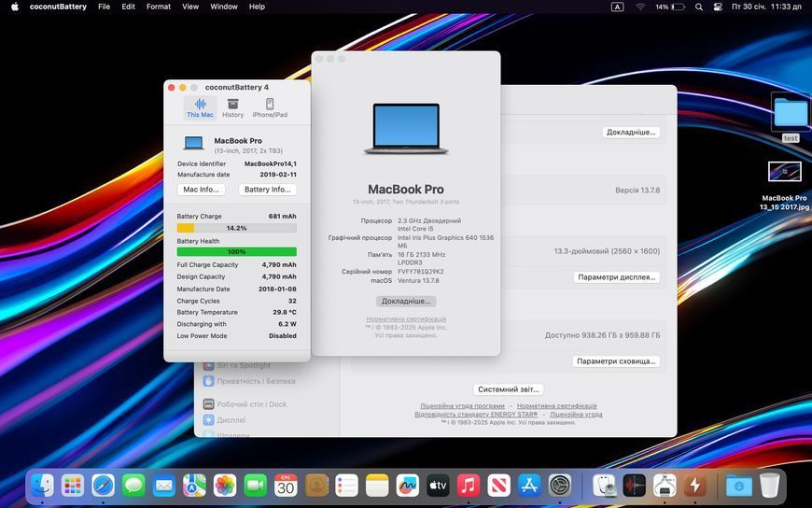Click the Системний звіт... button
The image size is (812, 508).
point(509,389)
